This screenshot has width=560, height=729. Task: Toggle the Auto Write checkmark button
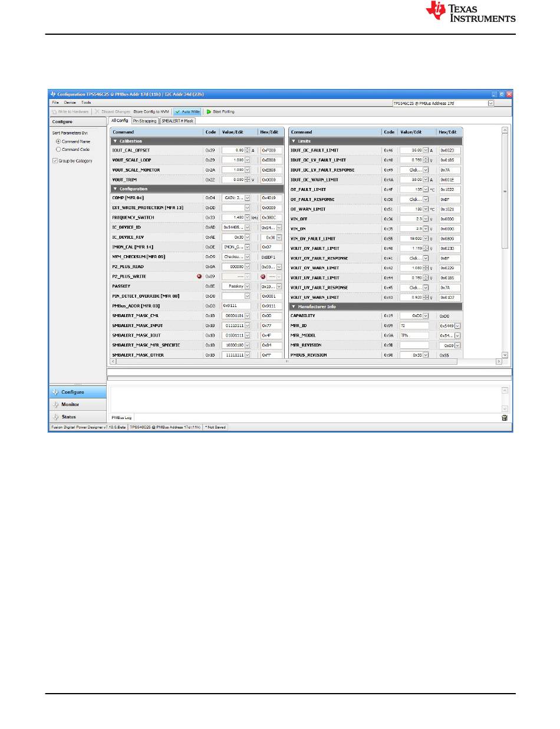187,111
